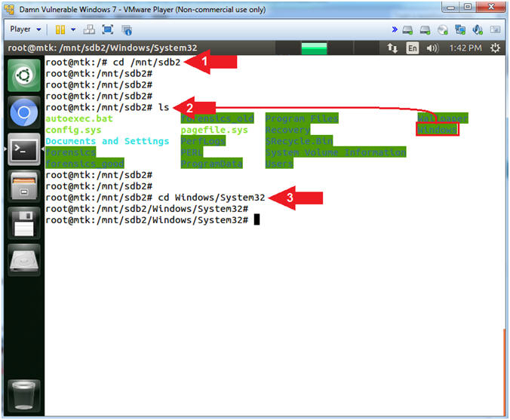
Task: Open the Trash in launcher
Action: pos(24,396)
